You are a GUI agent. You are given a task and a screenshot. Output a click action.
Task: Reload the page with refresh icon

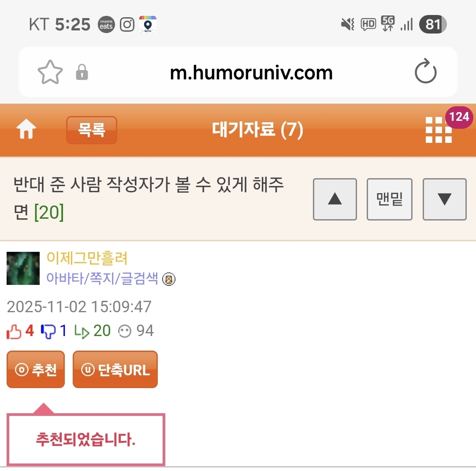pos(425,73)
